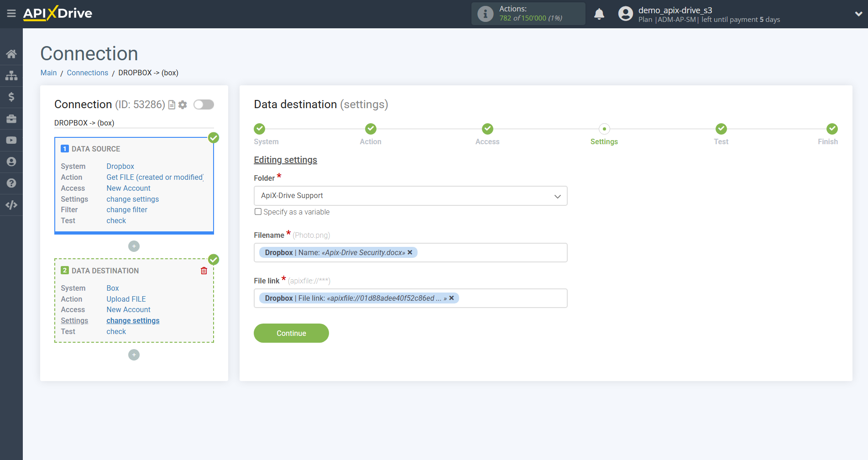Delete the data destination with the trash icon

click(x=204, y=271)
